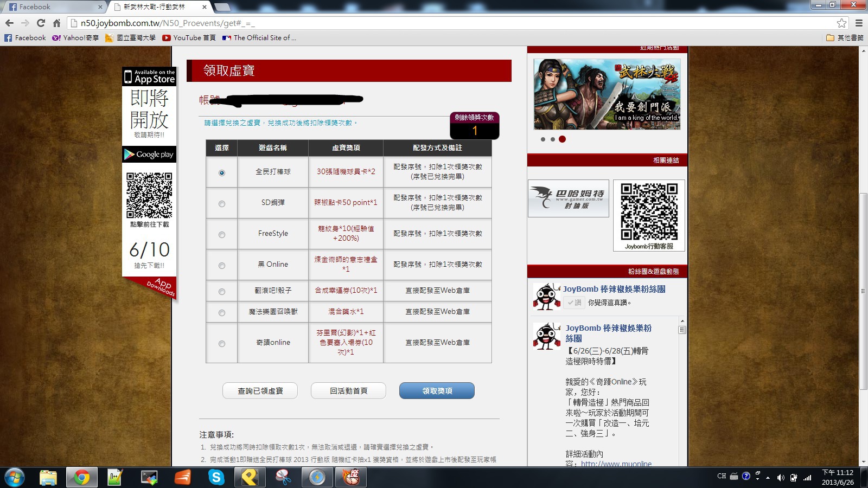Click the taskbar volume speaker icon

tap(781, 478)
